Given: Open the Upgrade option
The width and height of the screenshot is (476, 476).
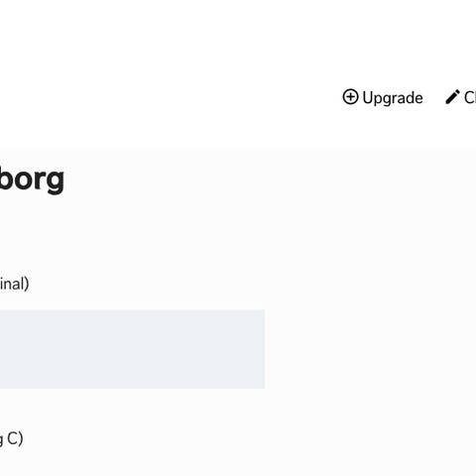Looking at the screenshot, I should point(383,97).
